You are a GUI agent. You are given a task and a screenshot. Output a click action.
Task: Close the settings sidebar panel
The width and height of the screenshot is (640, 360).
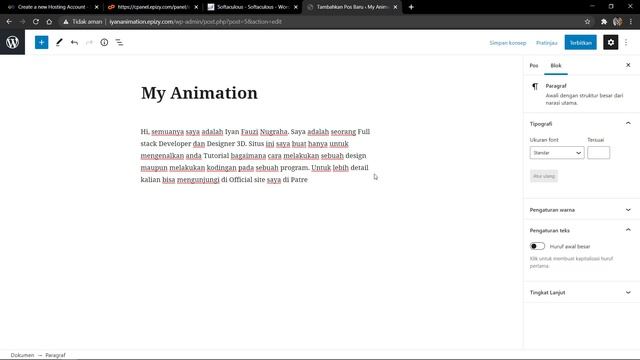click(628, 65)
